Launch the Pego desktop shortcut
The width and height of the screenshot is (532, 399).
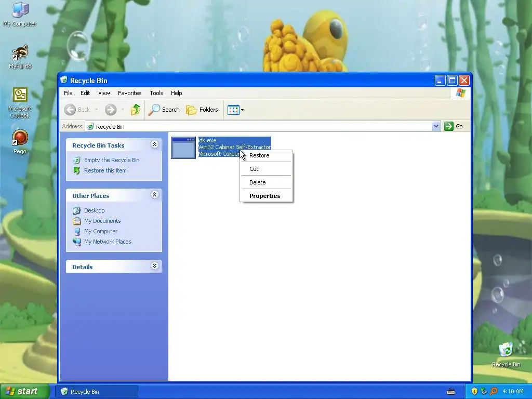tap(20, 142)
